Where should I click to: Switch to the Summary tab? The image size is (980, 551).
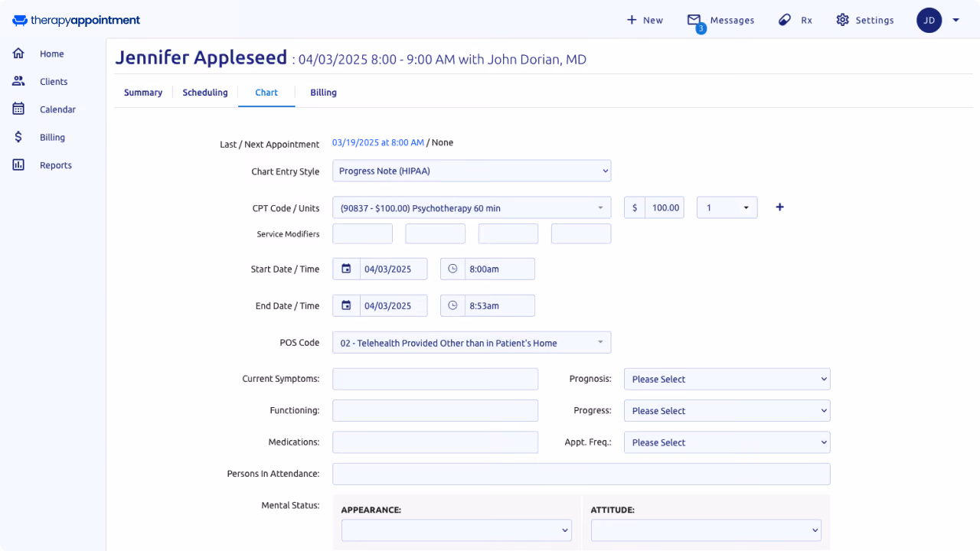[x=143, y=93]
